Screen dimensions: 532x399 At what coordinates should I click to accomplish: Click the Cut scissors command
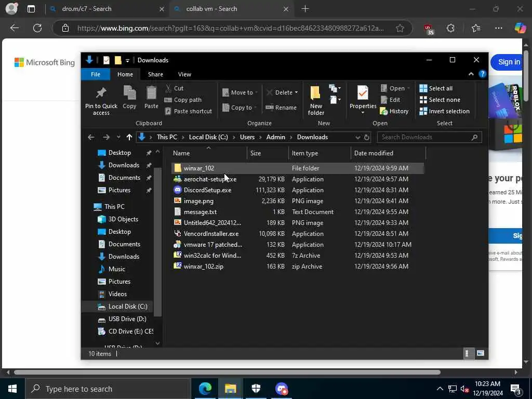pyautogui.click(x=175, y=88)
